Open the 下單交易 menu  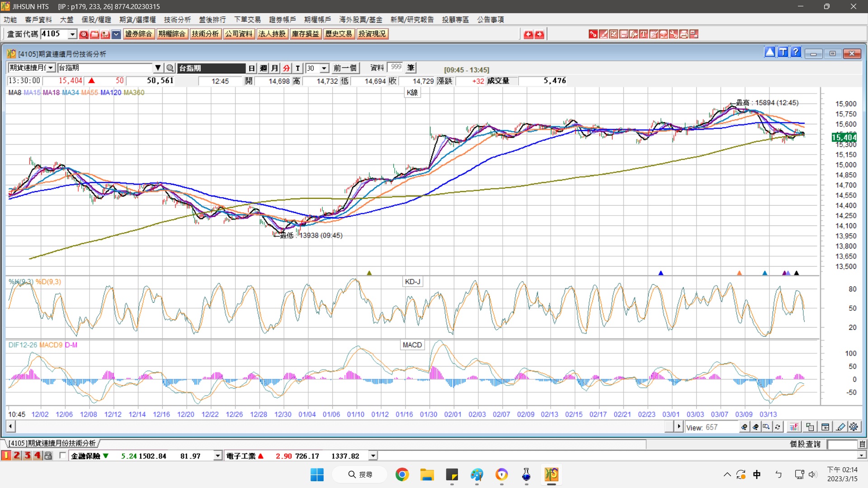pos(247,19)
